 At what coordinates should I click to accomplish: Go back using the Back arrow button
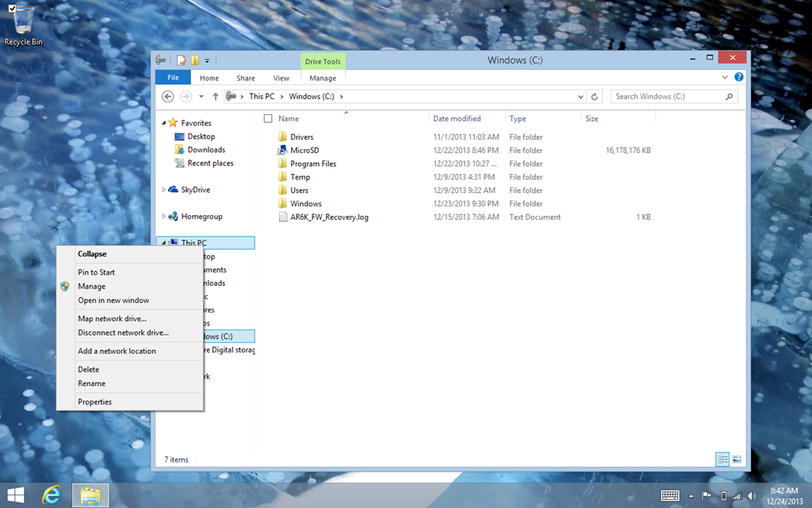tap(167, 97)
